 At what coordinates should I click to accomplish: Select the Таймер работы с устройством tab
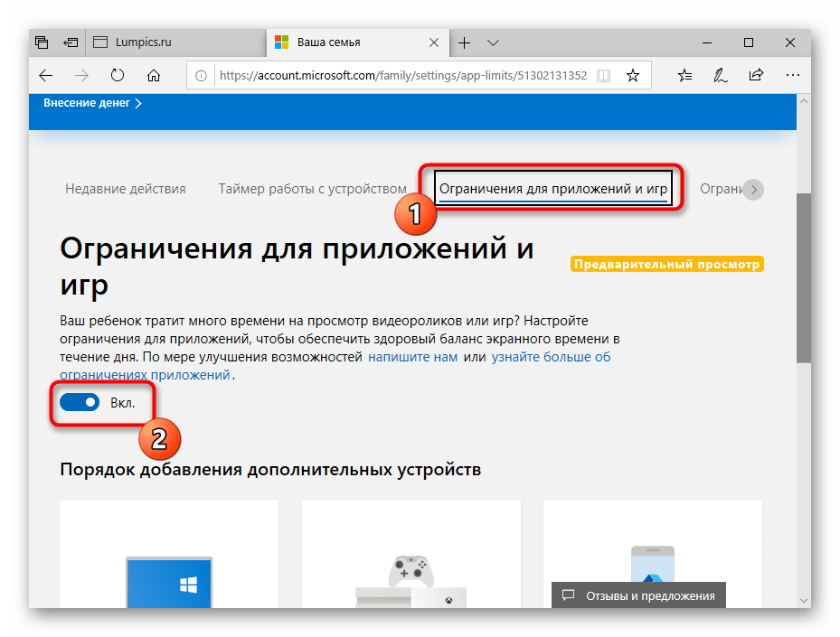[312, 188]
